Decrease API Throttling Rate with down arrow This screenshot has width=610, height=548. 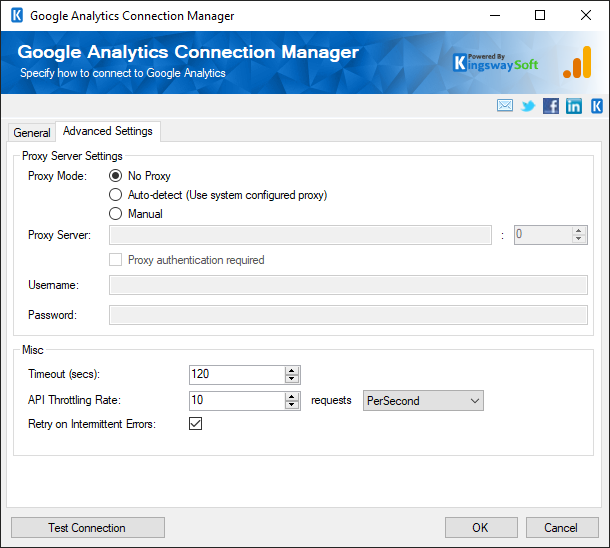pos(291,405)
